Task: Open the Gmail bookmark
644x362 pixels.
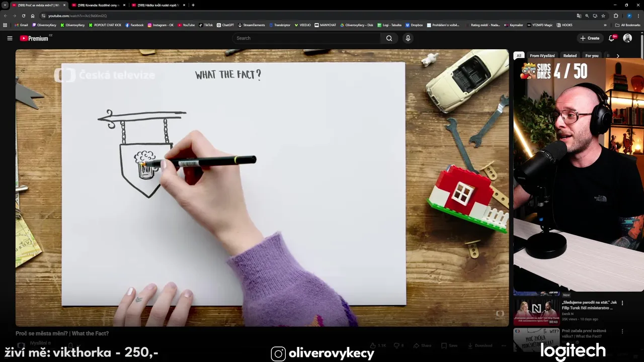Action: click(x=21, y=25)
